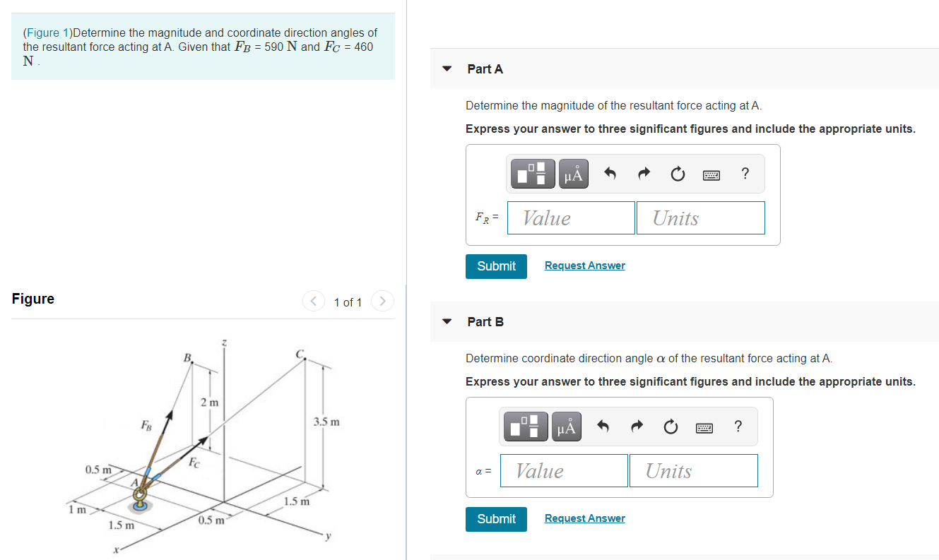Open the equation template icon in Part A

tap(532, 173)
